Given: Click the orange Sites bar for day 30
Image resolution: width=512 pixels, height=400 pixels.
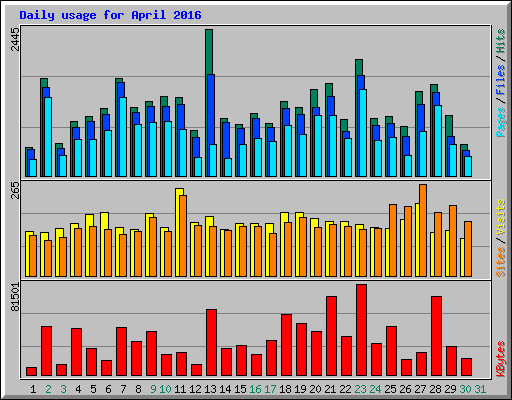Looking at the screenshot, I should click(468, 249).
